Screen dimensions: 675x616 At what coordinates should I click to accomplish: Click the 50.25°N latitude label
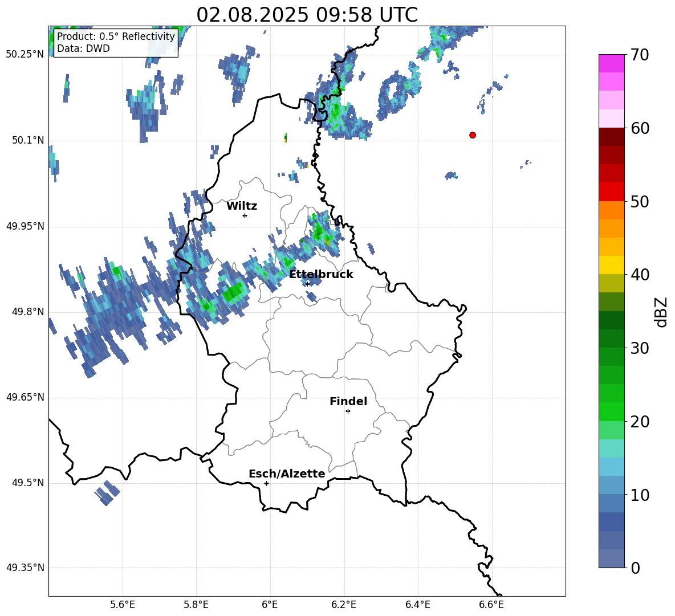point(25,55)
